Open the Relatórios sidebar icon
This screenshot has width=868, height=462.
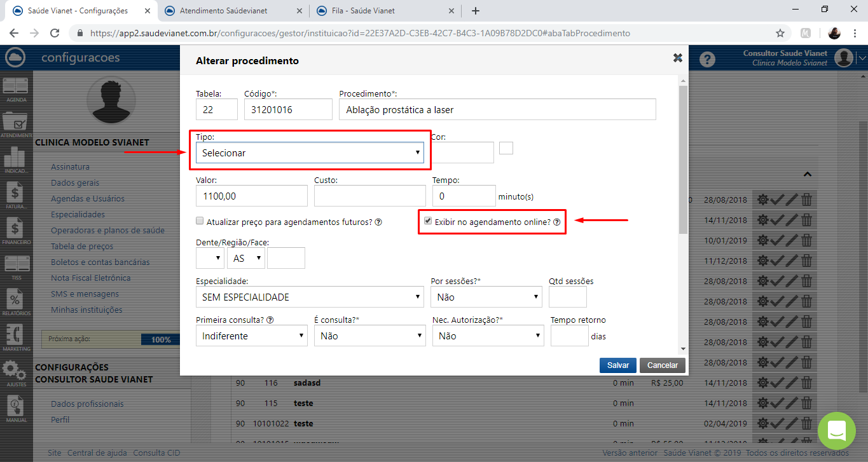pos(16,303)
